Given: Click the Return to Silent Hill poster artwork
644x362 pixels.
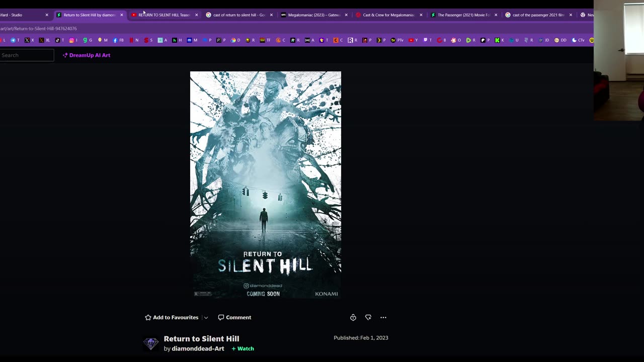Looking at the screenshot, I should coord(266,185).
